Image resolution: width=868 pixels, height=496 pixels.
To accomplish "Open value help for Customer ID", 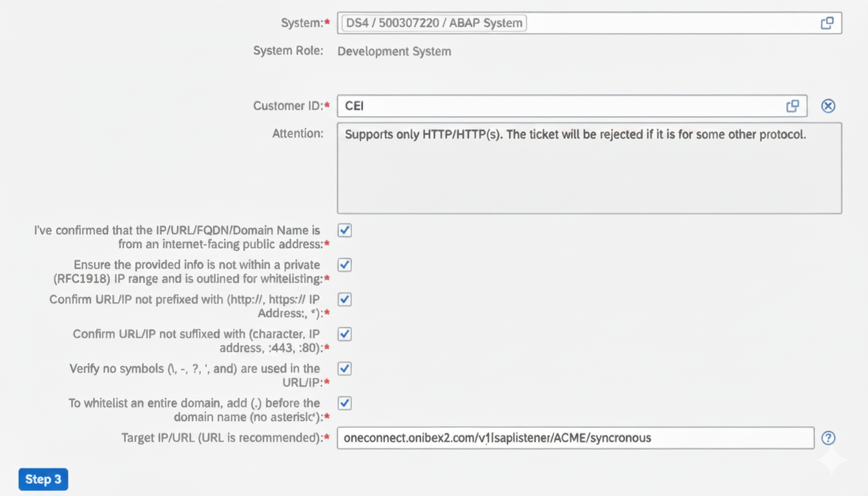I will point(792,106).
